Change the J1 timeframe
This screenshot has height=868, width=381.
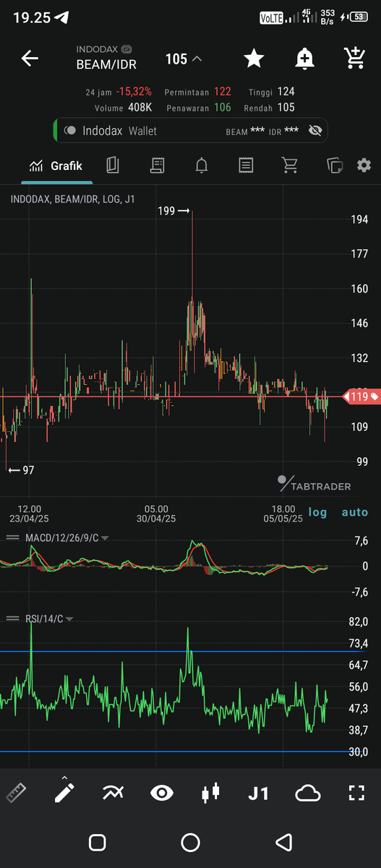258,793
